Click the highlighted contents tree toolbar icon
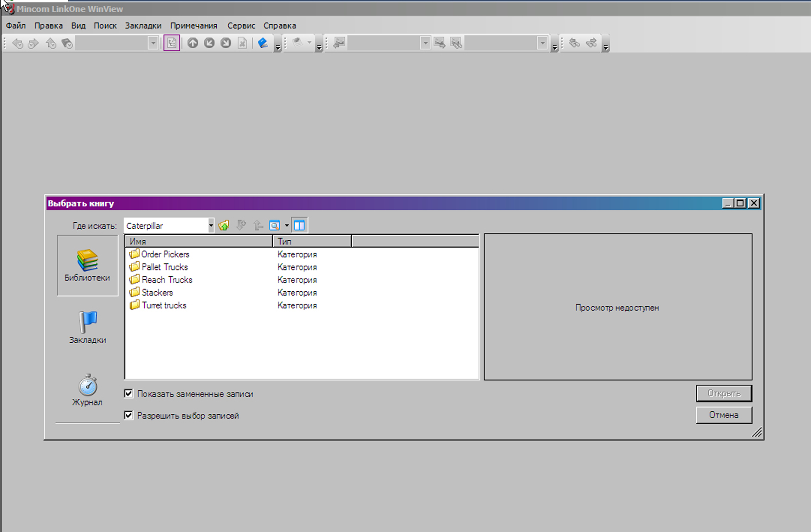 point(172,43)
